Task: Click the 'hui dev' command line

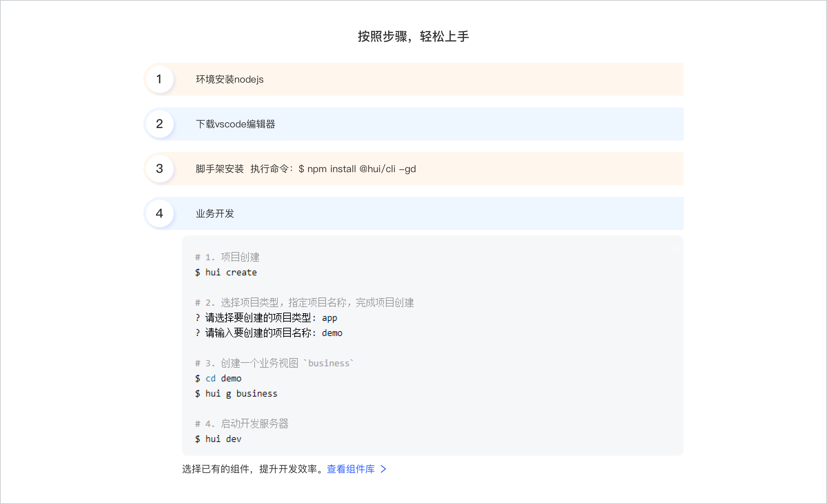Action: click(x=218, y=439)
